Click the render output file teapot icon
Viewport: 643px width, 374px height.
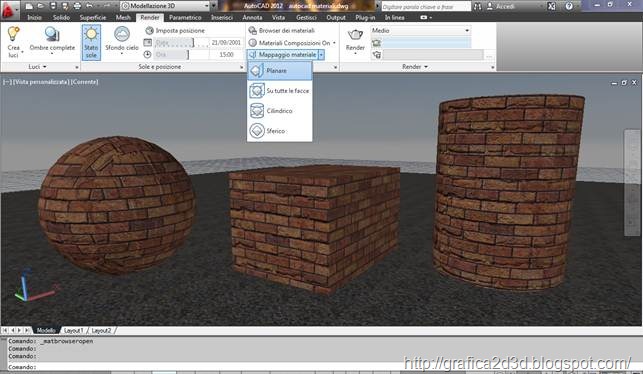click(x=376, y=55)
